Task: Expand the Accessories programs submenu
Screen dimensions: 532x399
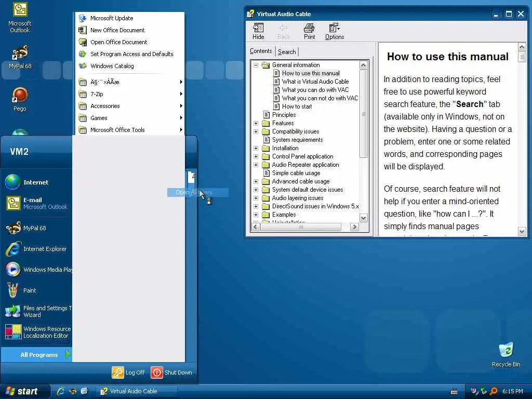Action: coord(129,106)
